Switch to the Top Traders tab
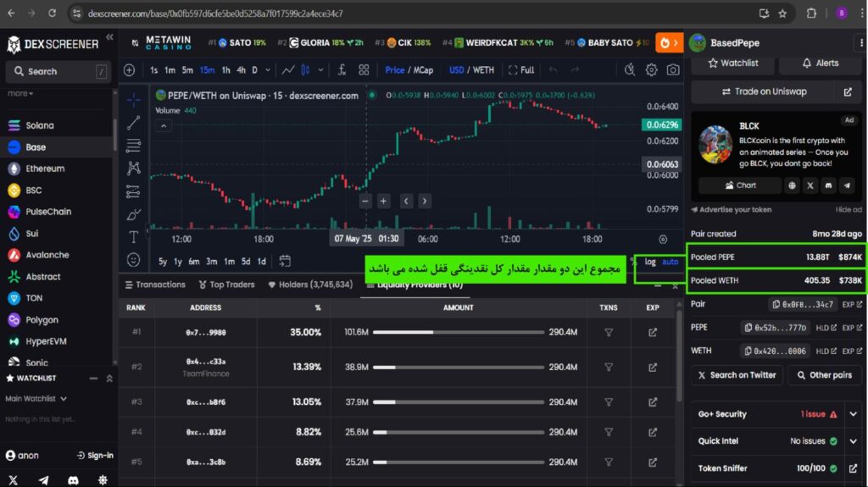Viewport: 868px width, 487px height. [x=226, y=285]
